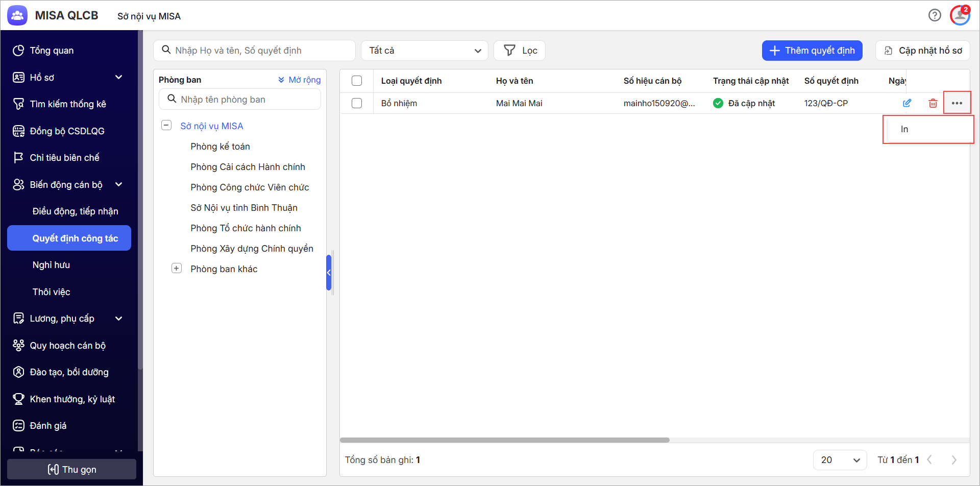Viewport: 980px width, 486px height.
Task: Open the help question mark icon
Action: tap(935, 15)
